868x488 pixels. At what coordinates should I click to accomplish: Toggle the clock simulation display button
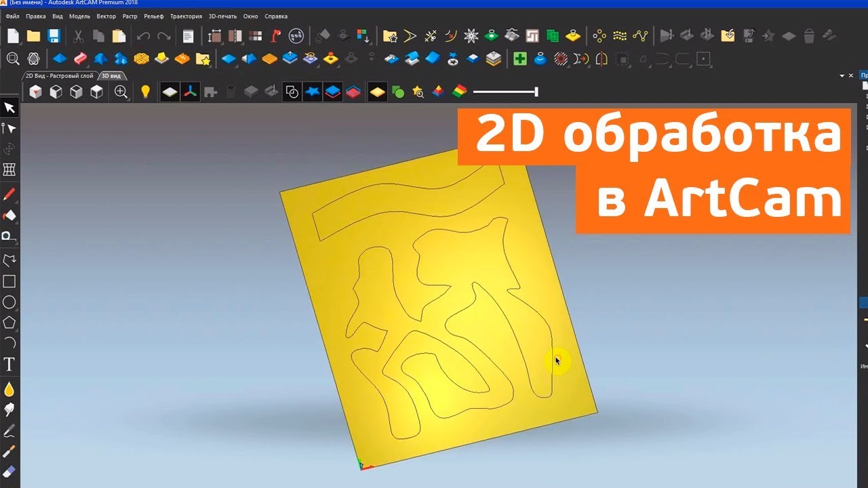(292, 91)
